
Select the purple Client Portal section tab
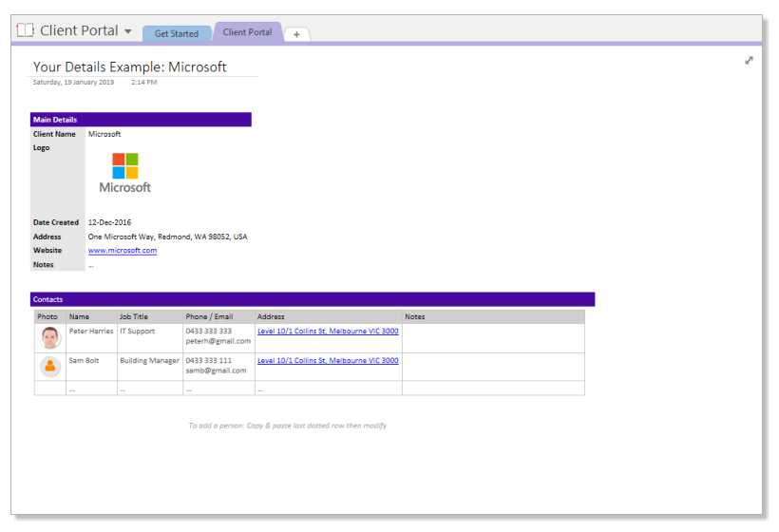(247, 32)
